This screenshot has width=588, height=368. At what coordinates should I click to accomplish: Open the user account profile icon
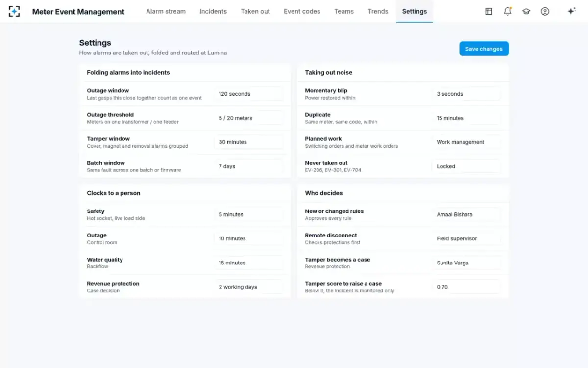tap(545, 11)
